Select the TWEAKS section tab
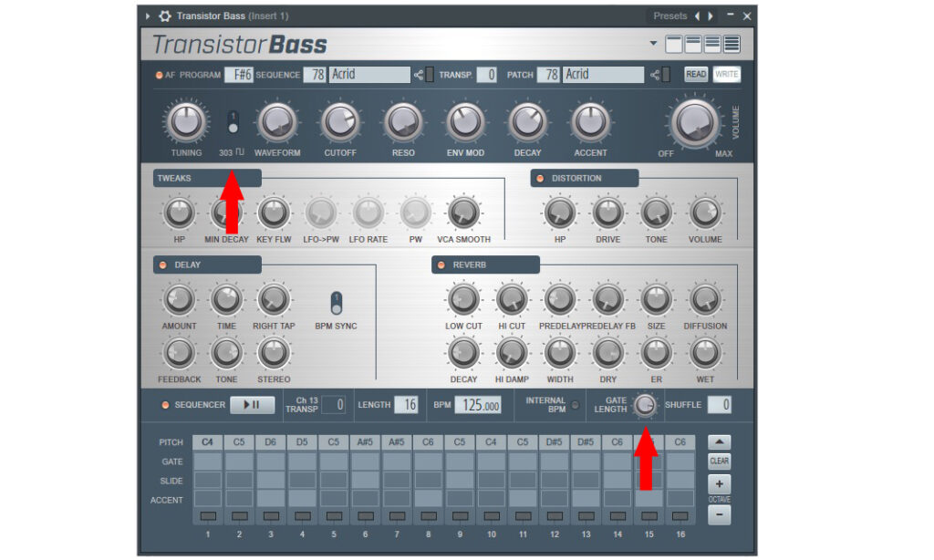 207,178
